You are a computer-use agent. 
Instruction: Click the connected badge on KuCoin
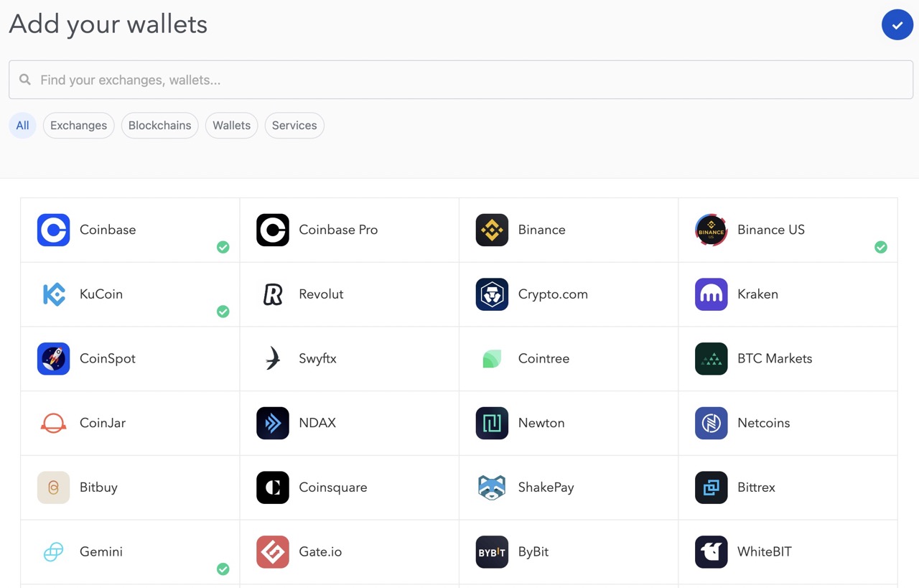(x=223, y=312)
